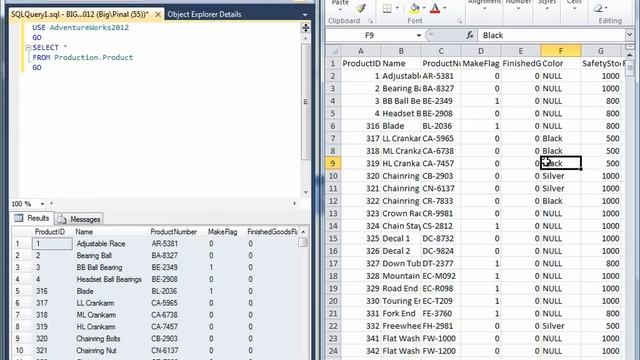Click the results grid scroll up arrow
The image size is (640, 360).
pyautogui.click(x=303, y=232)
